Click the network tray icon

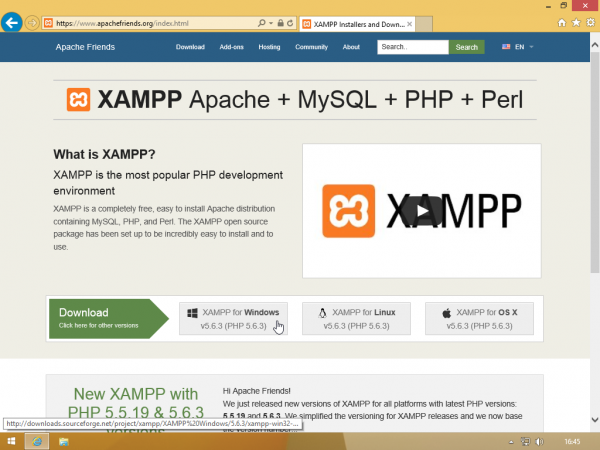525,442
